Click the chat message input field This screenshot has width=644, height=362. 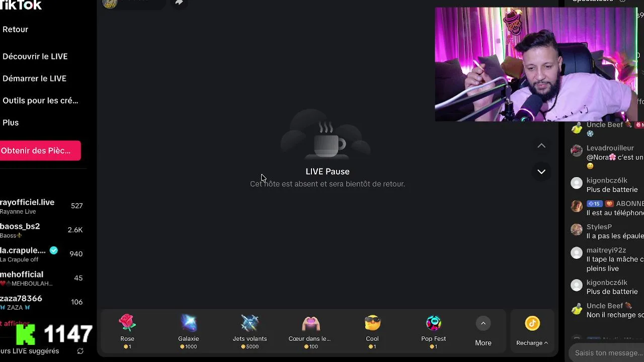(607, 353)
